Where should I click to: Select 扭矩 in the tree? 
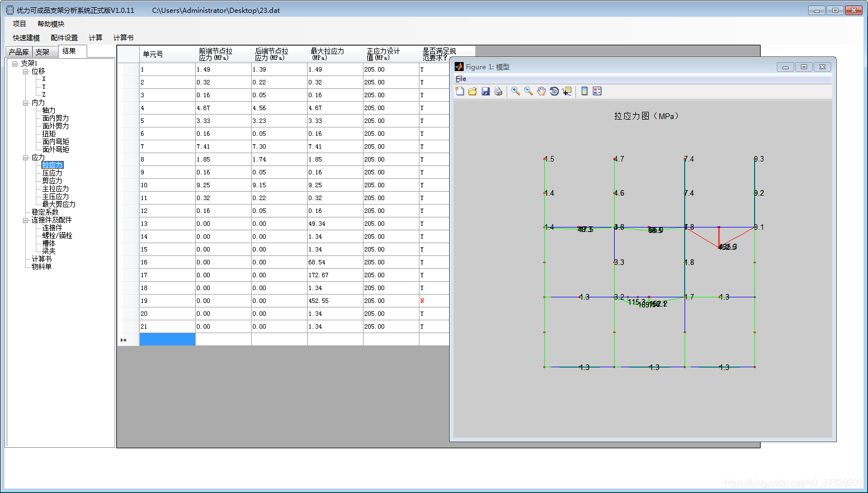pos(49,134)
